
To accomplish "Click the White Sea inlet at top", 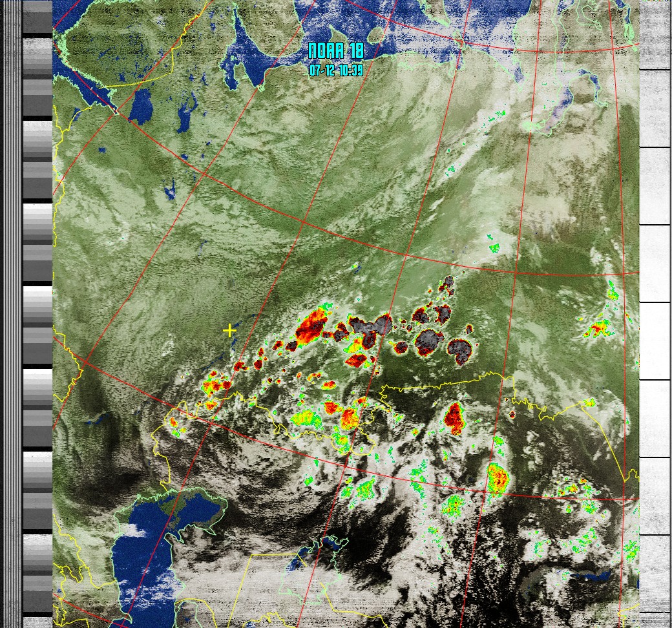I will coord(242,58).
